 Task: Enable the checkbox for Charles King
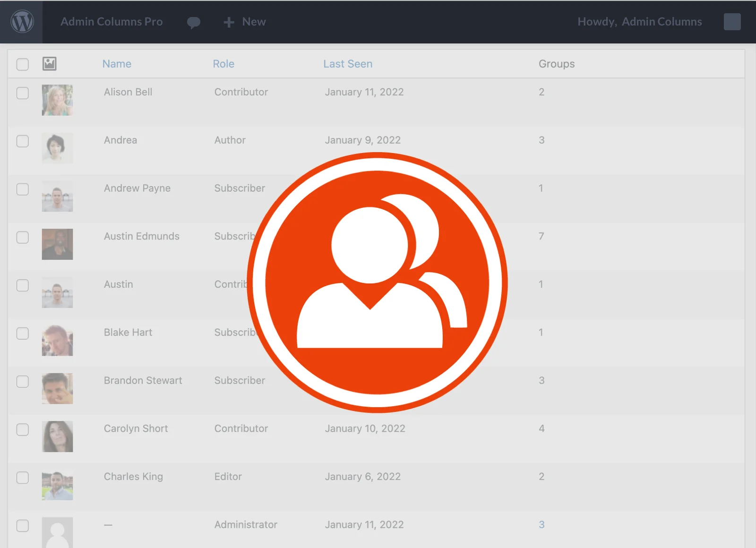tap(22, 478)
